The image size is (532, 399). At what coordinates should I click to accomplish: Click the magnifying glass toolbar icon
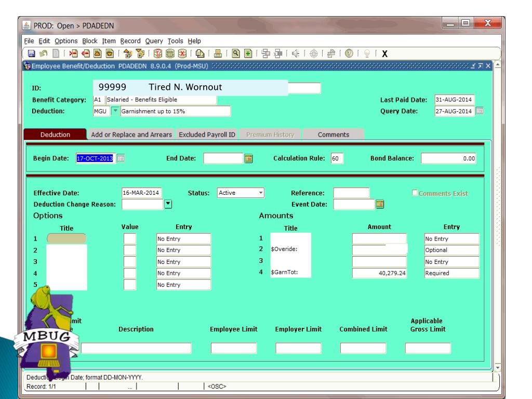236,54
